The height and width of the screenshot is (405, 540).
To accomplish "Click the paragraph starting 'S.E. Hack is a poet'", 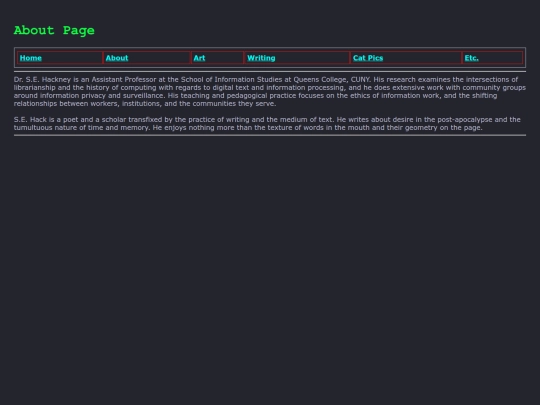I will pos(267,124).
